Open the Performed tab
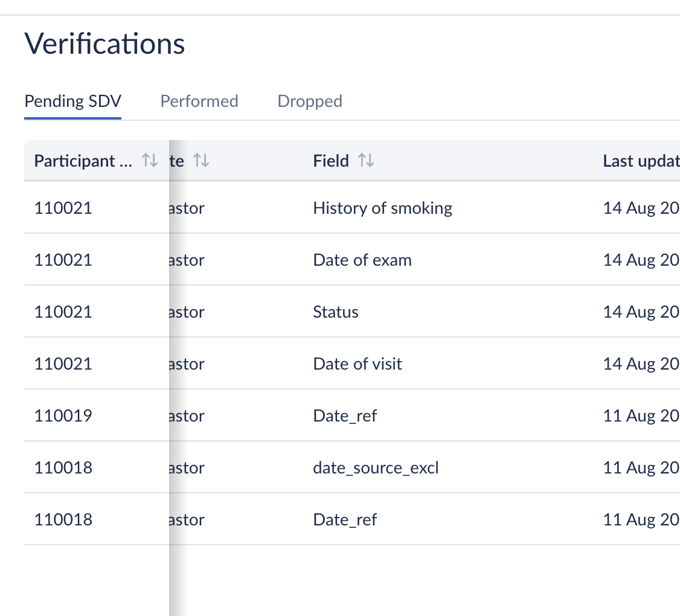This screenshot has width=680, height=616. point(199,101)
